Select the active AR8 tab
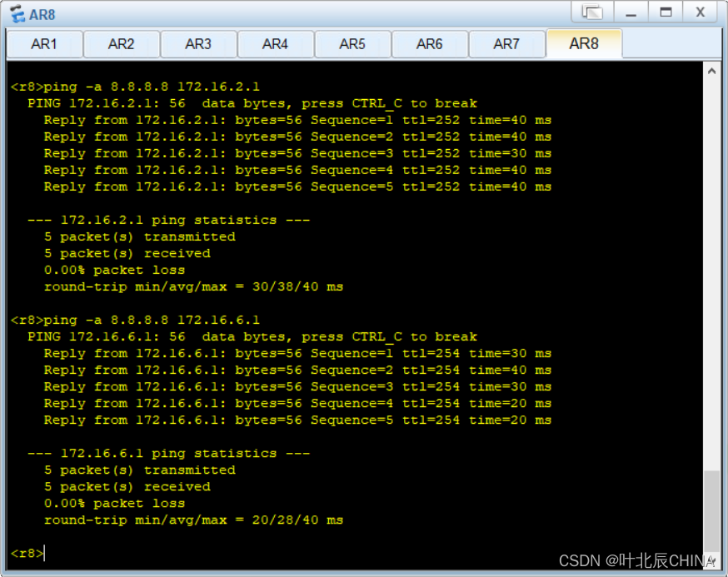Image resolution: width=728 pixels, height=577 pixels. [584, 43]
